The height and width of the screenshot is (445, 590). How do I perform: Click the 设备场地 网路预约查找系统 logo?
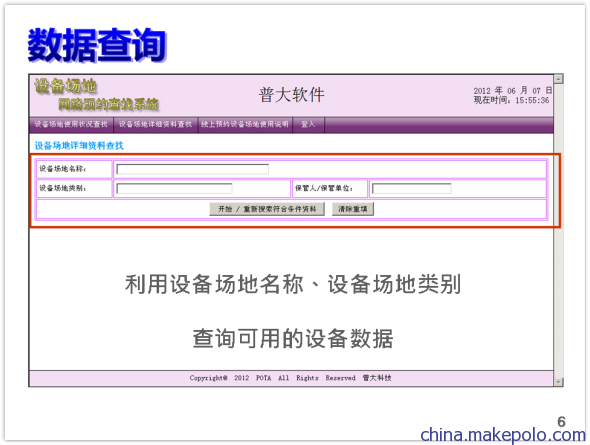pyautogui.click(x=96, y=94)
